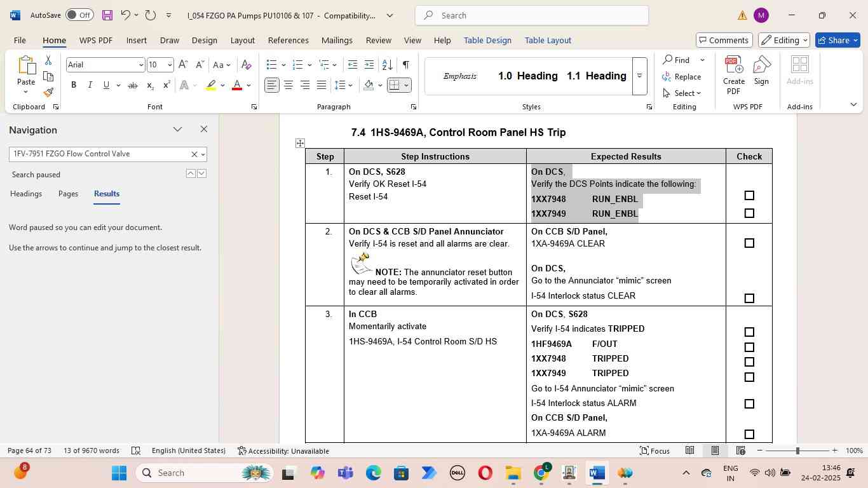Click the Sign icon in WPS PDF
This screenshot has height=488, width=868.
tap(761, 71)
